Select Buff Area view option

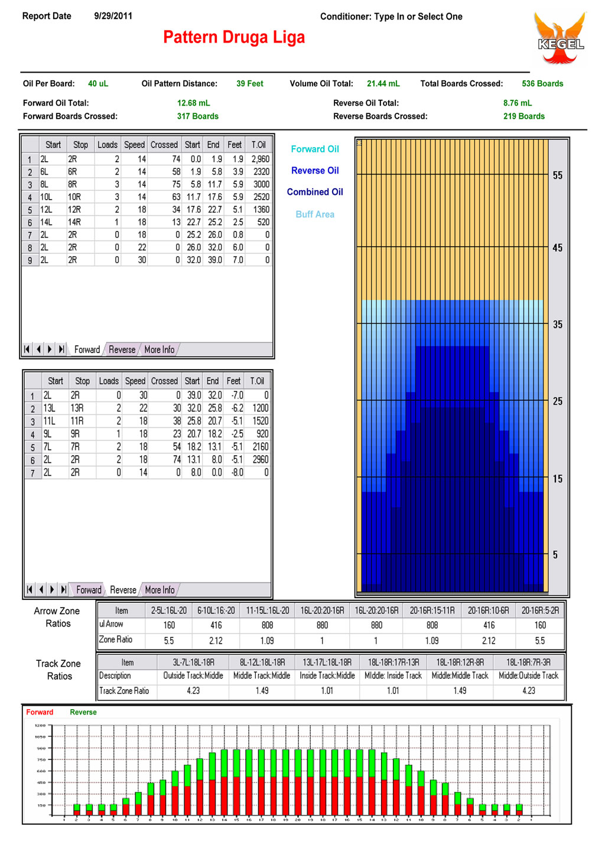tap(315, 214)
